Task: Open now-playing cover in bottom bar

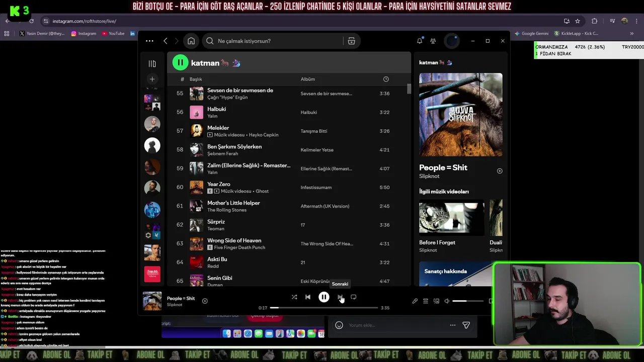Action: [152, 301]
